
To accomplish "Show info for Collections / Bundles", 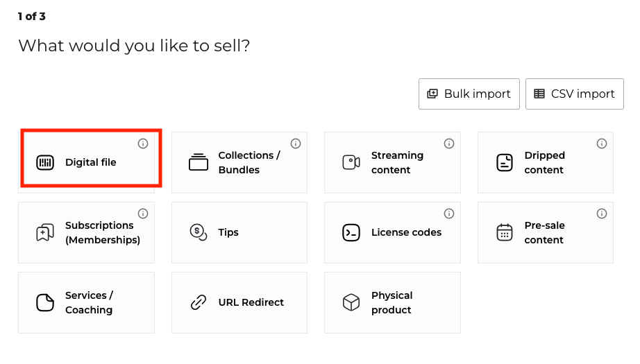I will pyautogui.click(x=296, y=144).
